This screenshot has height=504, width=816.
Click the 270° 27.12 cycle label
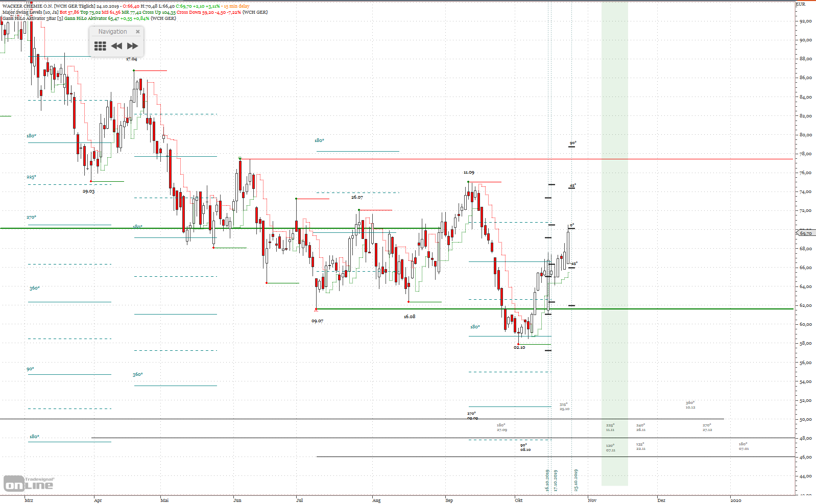coord(707,427)
